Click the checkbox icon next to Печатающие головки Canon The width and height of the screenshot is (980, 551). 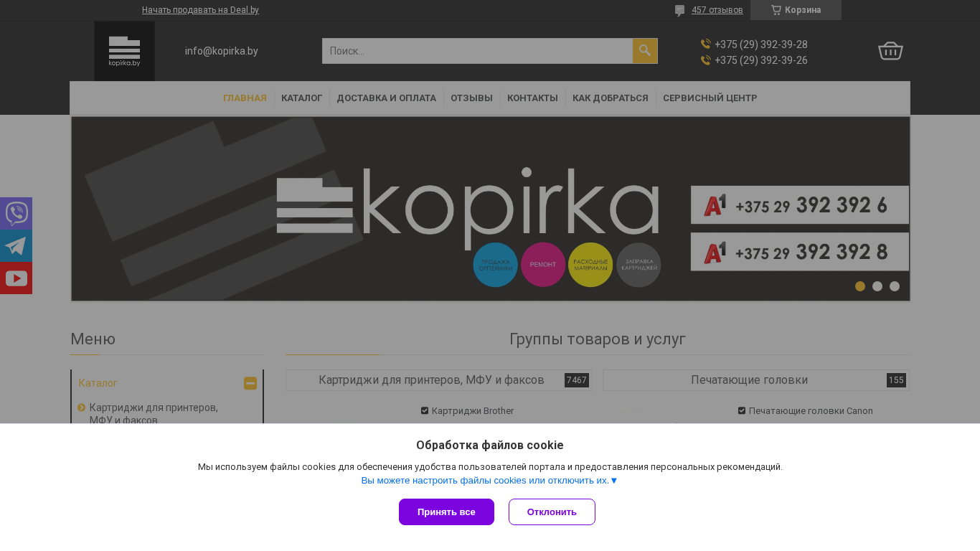coord(742,411)
